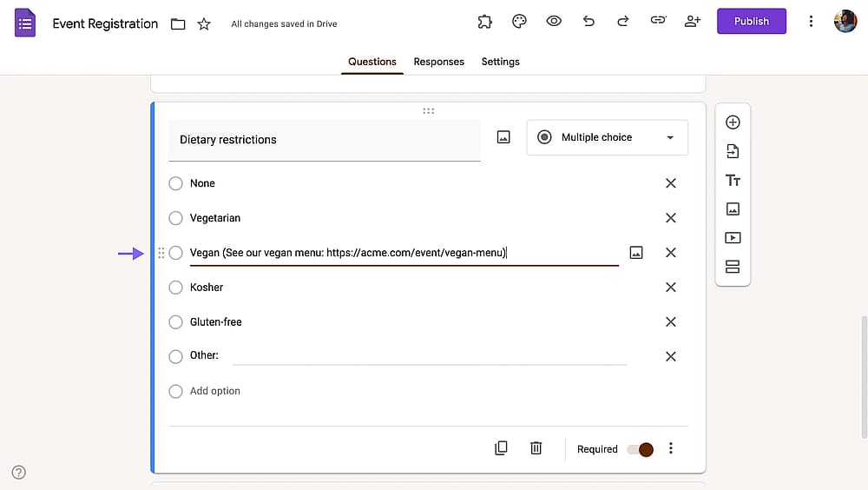Screen dimensions: 868x490
Task: Import questions from sidebar
Action: 733,151
